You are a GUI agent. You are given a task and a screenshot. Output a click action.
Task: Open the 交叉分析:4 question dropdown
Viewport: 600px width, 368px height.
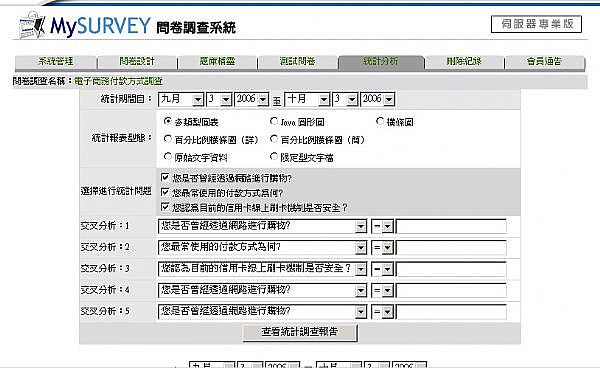(x=262, y=291)
